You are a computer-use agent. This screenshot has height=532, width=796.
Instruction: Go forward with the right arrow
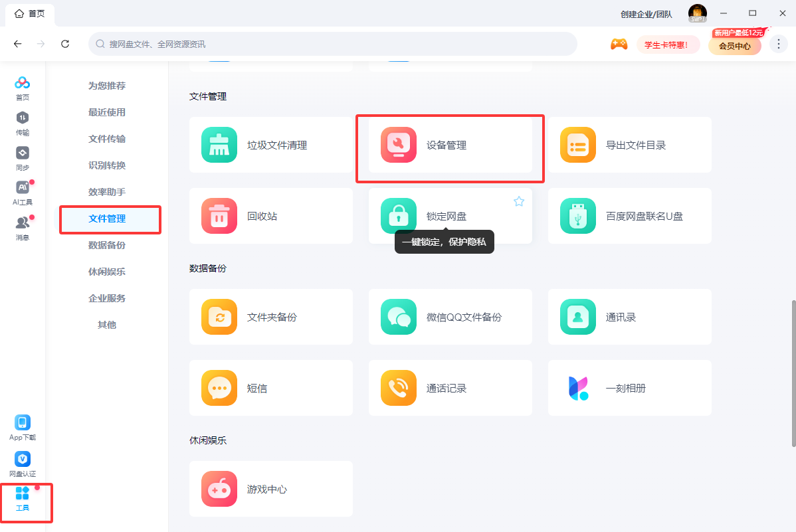click(41, 44)
